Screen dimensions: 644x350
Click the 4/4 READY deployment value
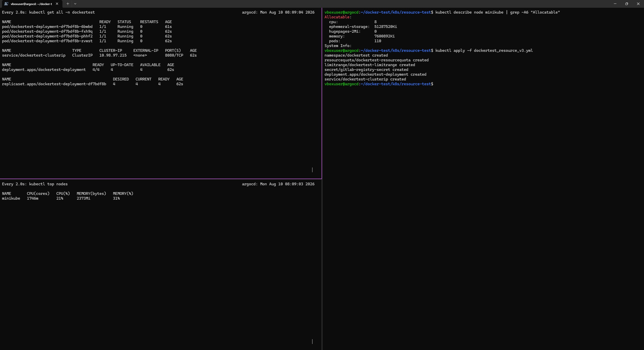coord(96,70)
